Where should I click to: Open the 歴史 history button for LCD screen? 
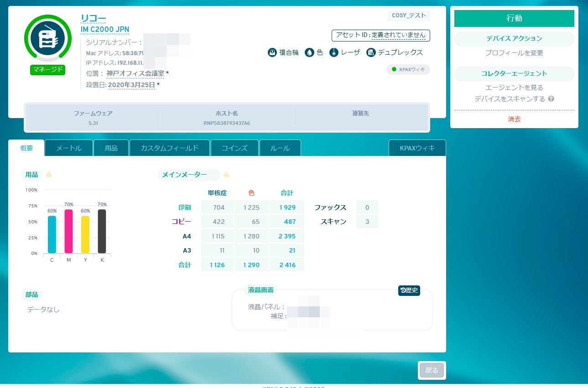point(409,290)
